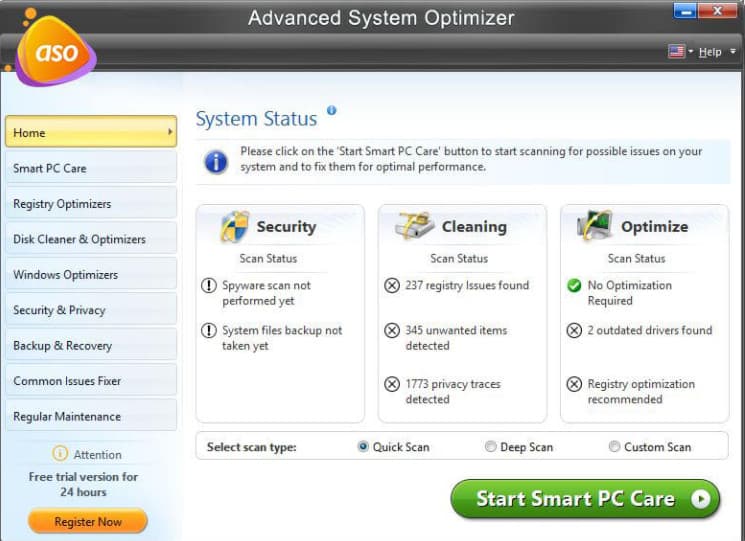745x541 pixels.
Task: Click X icon beside Registry optimization recommended
Action: 574,384
